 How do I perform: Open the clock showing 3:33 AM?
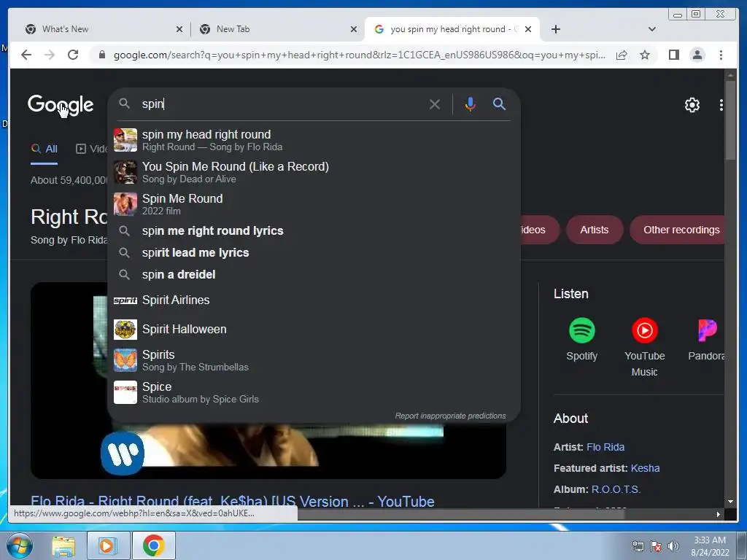710,546
